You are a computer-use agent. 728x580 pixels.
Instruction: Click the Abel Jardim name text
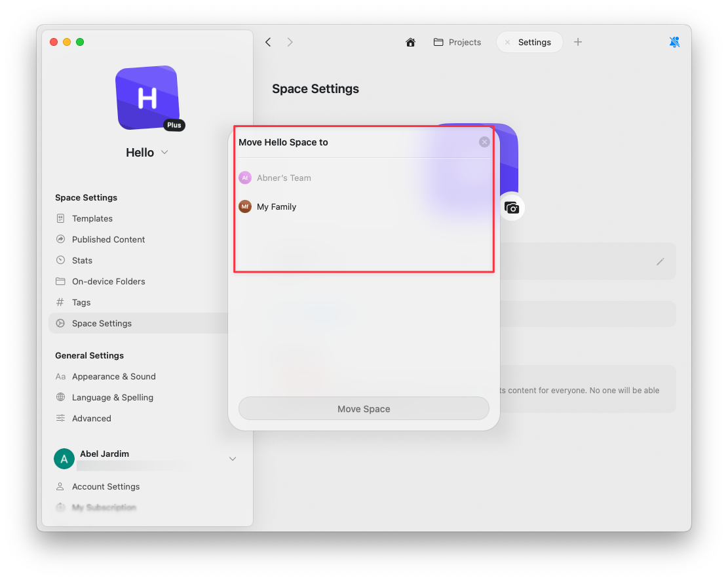104,454
